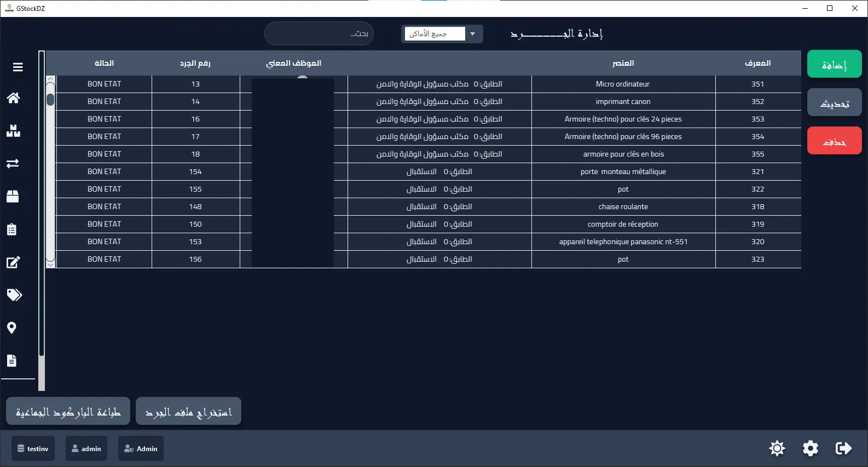Sort by الموظف المعني column header
Screen dimensions: 868x467
click(293, 63)
